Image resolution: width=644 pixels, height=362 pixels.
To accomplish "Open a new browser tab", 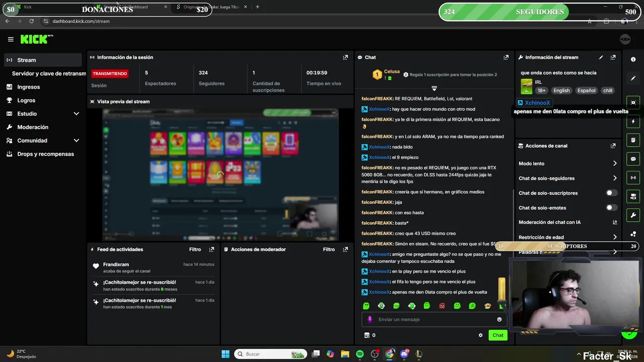I will [x=258, y=7].
